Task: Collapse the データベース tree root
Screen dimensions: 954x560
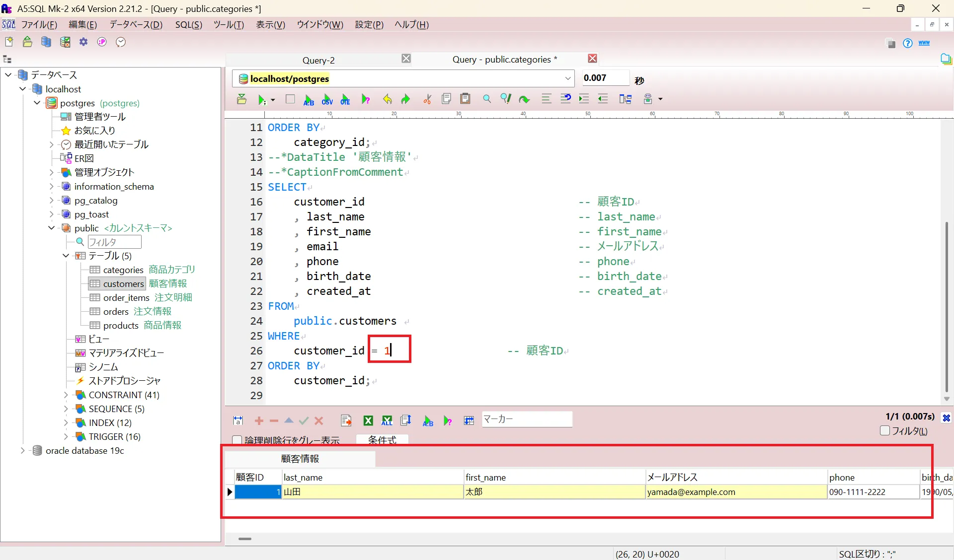Action: click(x=8, y=75)
